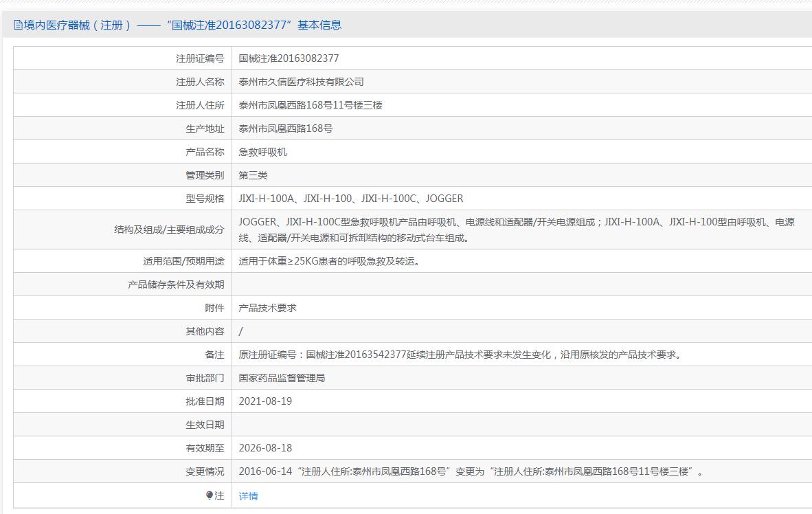Open the 详情 link

pyautogui.click(x=248, y=496)
